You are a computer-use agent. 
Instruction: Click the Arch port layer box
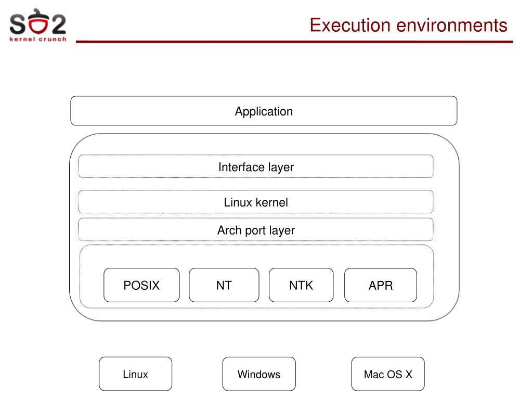(256, 230)
